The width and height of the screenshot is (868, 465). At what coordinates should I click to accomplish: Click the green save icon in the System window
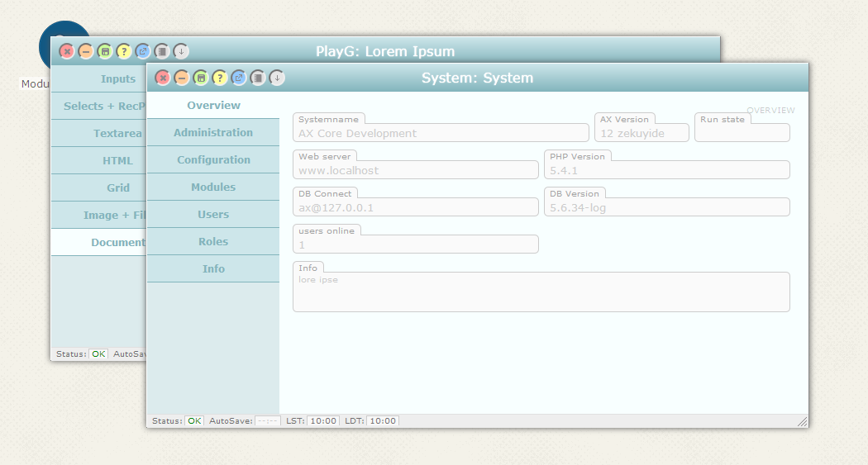(x=201, y=78)
